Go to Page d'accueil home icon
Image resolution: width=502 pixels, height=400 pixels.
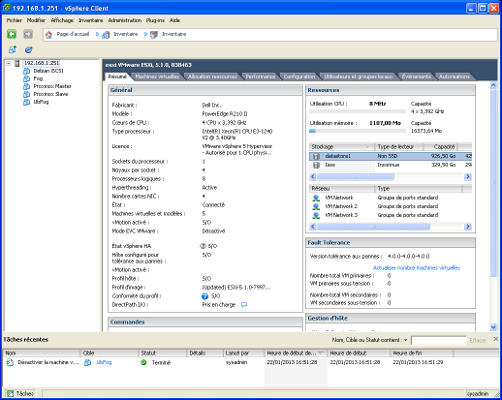pos(49,34)
